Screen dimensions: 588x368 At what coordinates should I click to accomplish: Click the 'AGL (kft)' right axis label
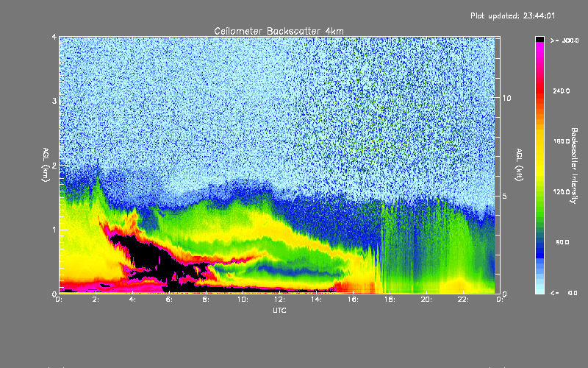point(520,165)
